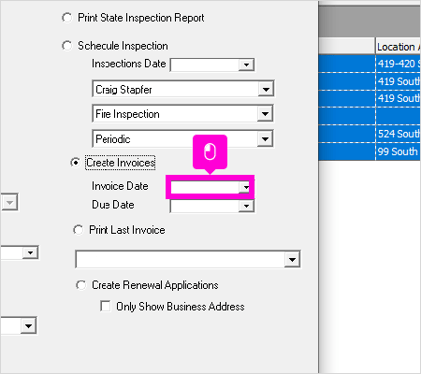
Task: Select the row reading 99 South
Action: coord(370,151)
